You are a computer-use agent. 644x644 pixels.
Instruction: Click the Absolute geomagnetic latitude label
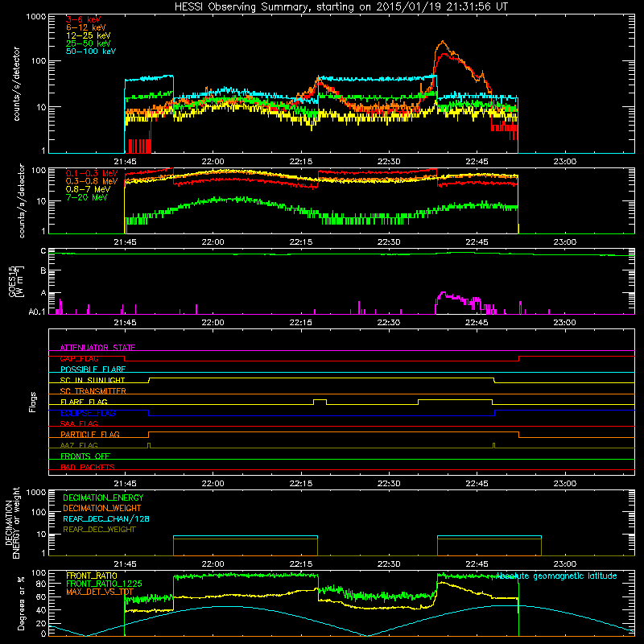pyautogui.click(x=556, y=576)
